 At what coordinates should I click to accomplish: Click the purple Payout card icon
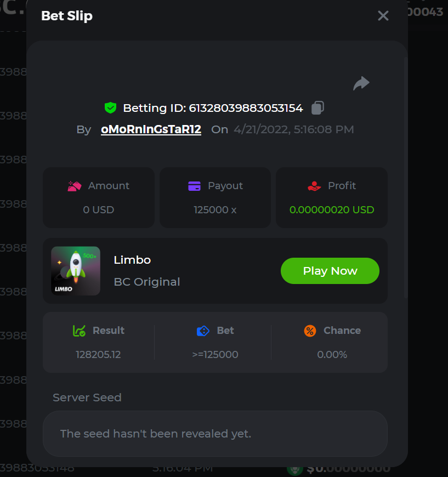[194, 186]
